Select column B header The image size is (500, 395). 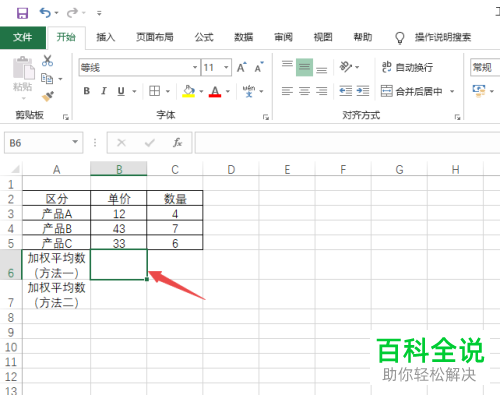119,169
